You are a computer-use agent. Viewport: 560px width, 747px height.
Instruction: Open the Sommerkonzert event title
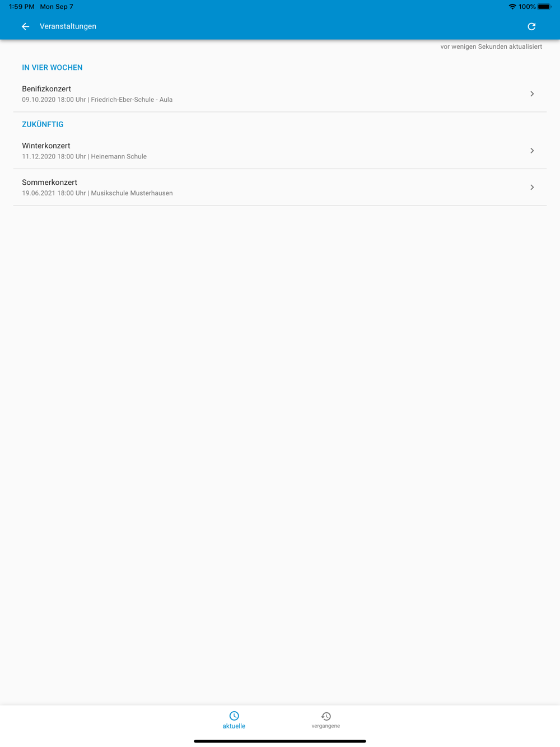click(x=49, y=182)
